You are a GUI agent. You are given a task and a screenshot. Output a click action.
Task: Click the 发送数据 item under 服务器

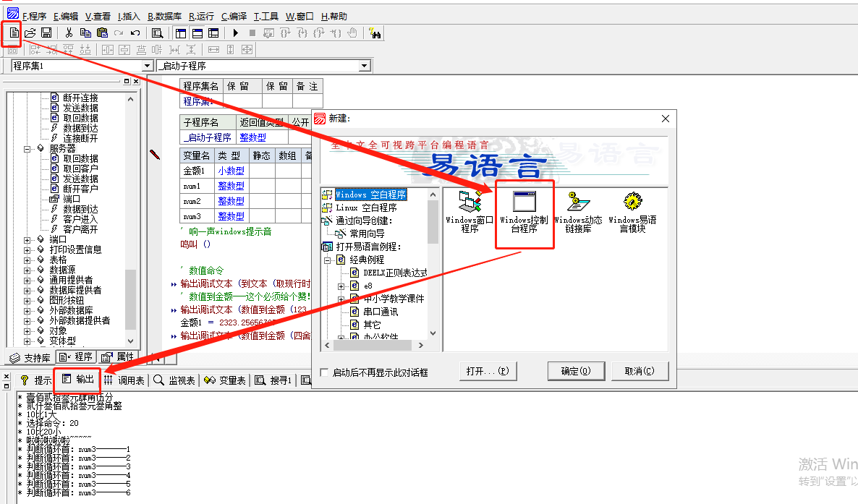pyautogui.click(x=80, y=179)
